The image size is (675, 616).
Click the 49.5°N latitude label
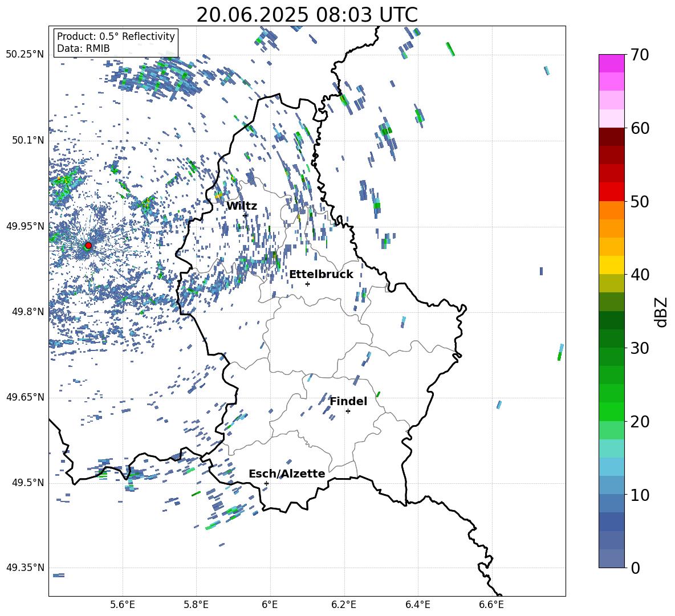pos(27,482)
